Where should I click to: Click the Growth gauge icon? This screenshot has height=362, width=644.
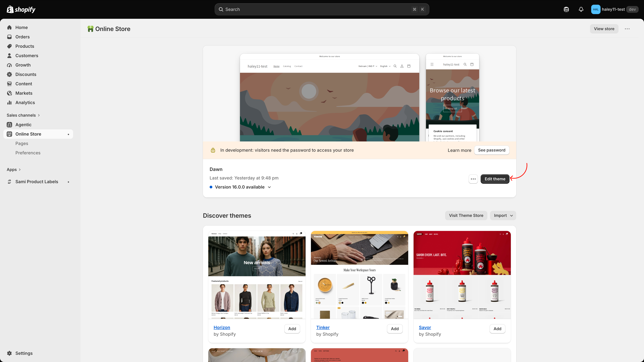tap(10, 65)
